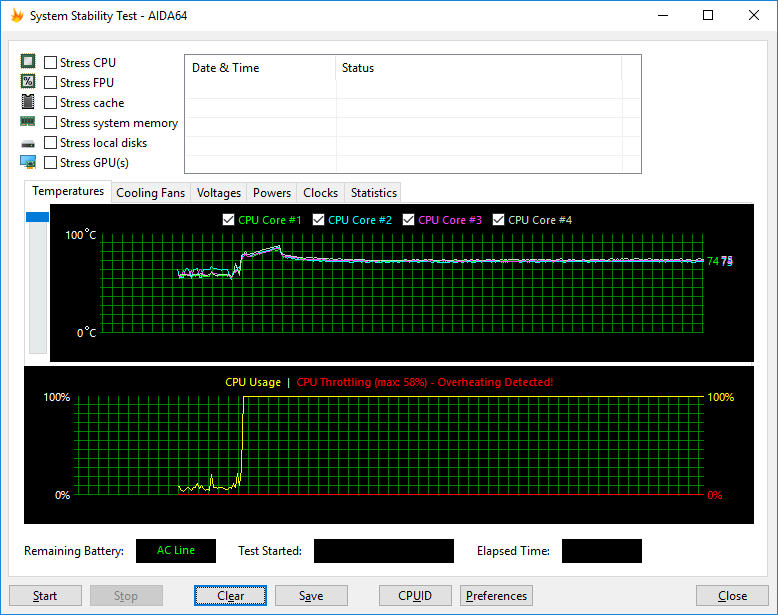This screenshot has height=615, width=778.
Task: Open Preferences dialog
Action: 496,596
